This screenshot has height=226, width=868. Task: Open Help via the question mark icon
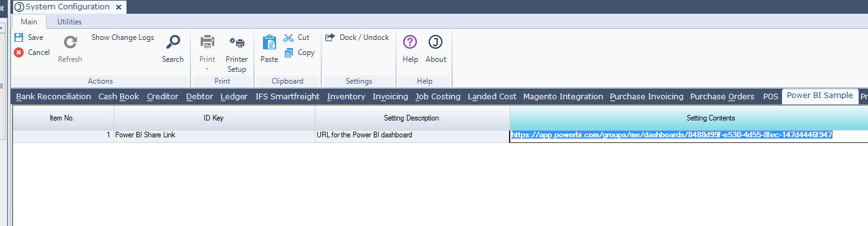[x=410, y=42]
